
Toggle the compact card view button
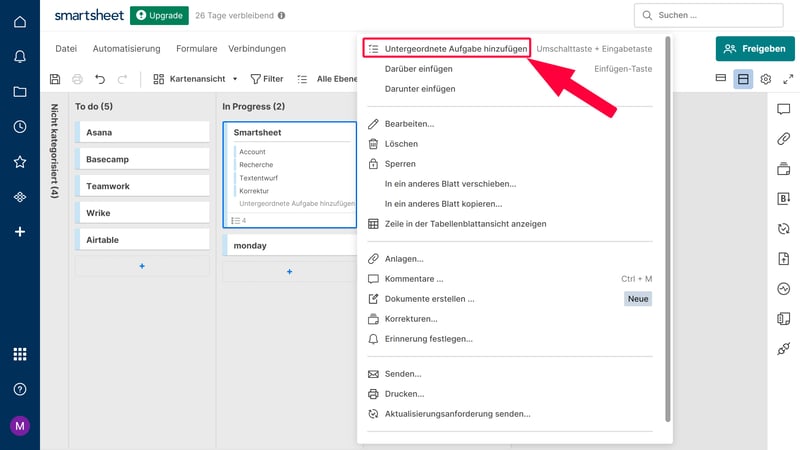721,79
